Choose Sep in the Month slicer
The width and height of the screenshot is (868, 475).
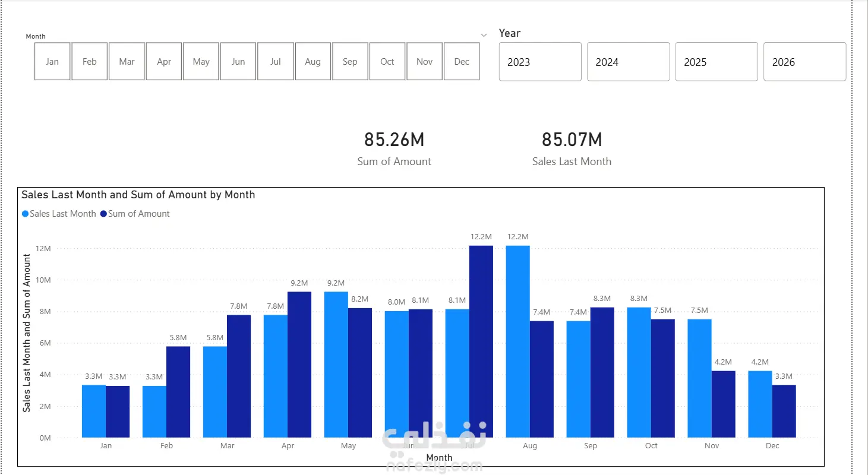(350, 61)
